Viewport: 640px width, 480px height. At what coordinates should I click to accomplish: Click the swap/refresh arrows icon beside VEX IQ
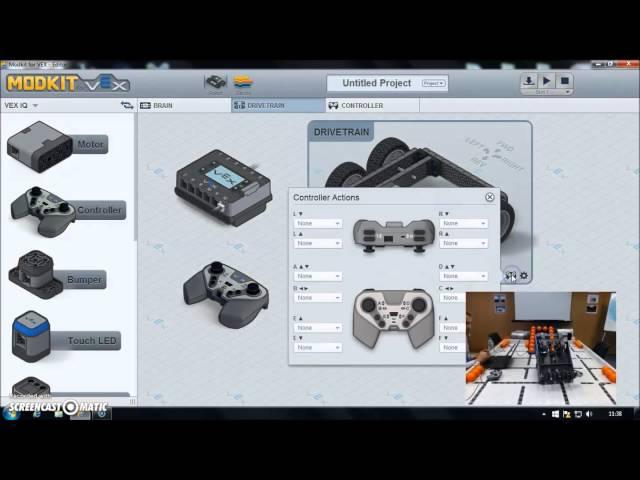[x=127, y=105]
